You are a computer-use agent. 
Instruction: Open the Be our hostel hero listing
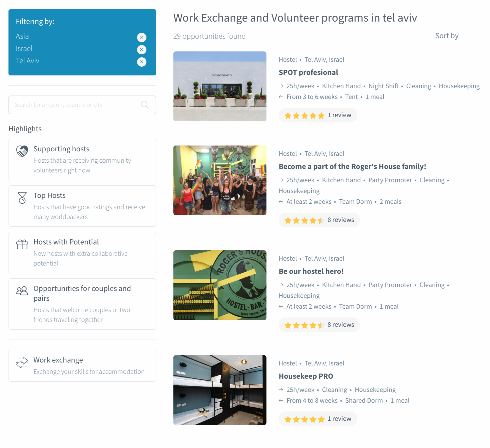[311, 271]
